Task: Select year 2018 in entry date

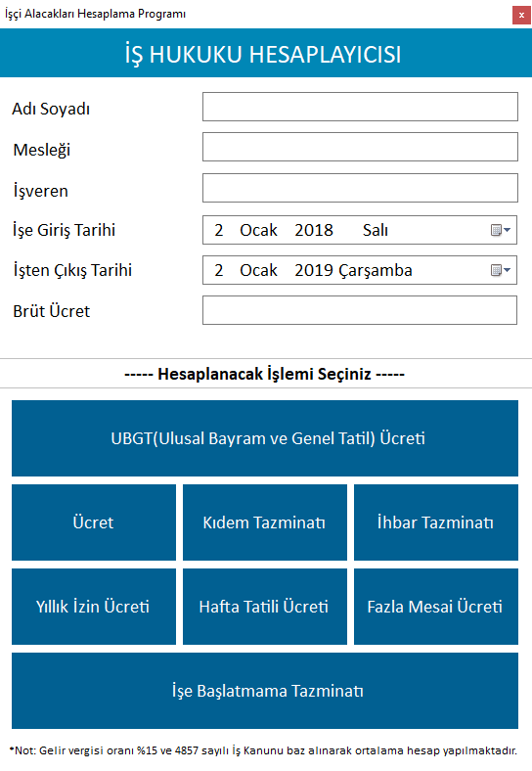Action: (x=314, y=230)
